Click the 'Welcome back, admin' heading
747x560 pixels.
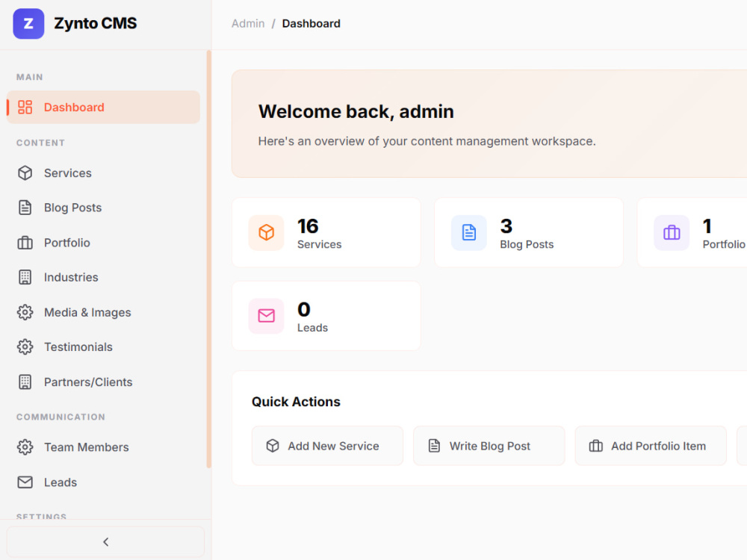click(356, 111)
